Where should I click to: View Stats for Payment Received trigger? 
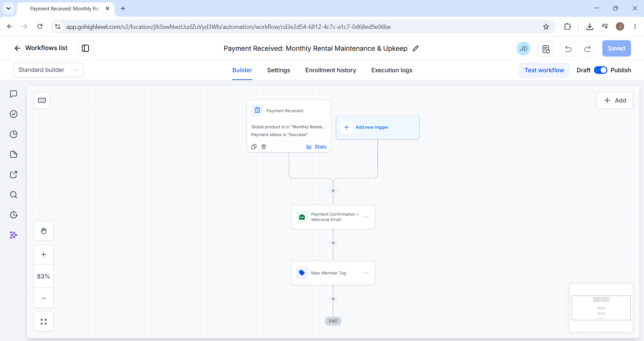pos(316,147)
